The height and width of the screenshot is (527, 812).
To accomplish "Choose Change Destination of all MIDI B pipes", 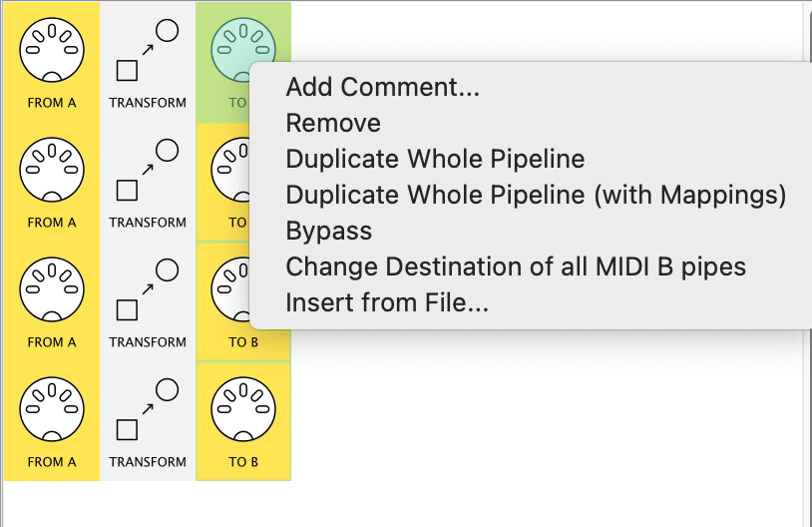I will click(516, 266).
